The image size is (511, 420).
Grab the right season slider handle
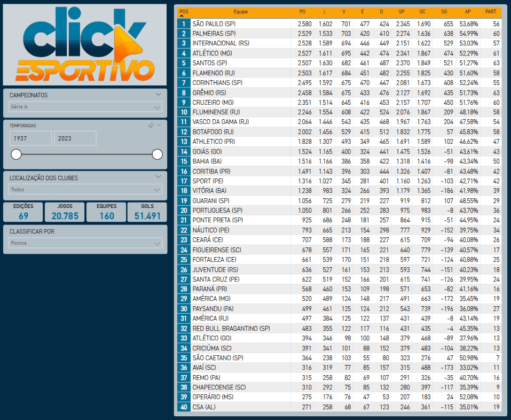157,154
